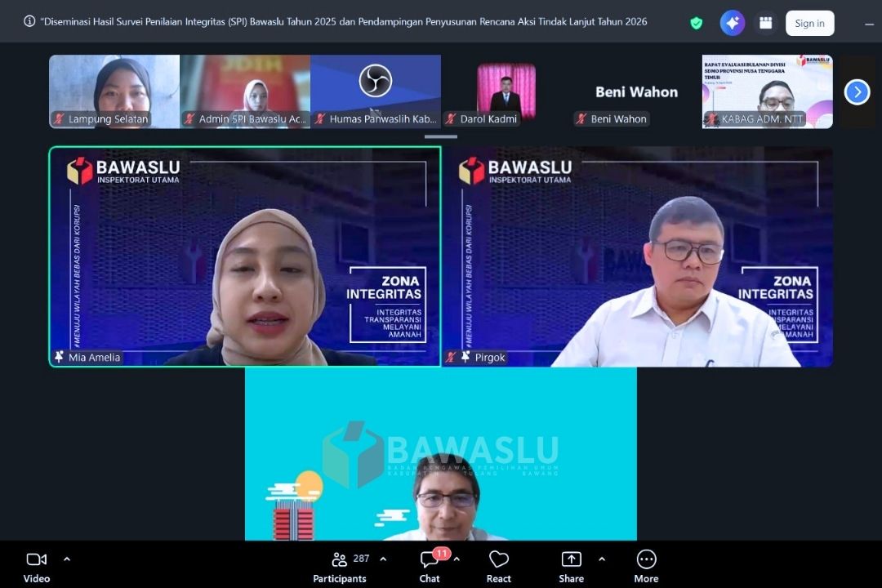Click the Share screen button

pyautogui.click(x=571, y=565)
